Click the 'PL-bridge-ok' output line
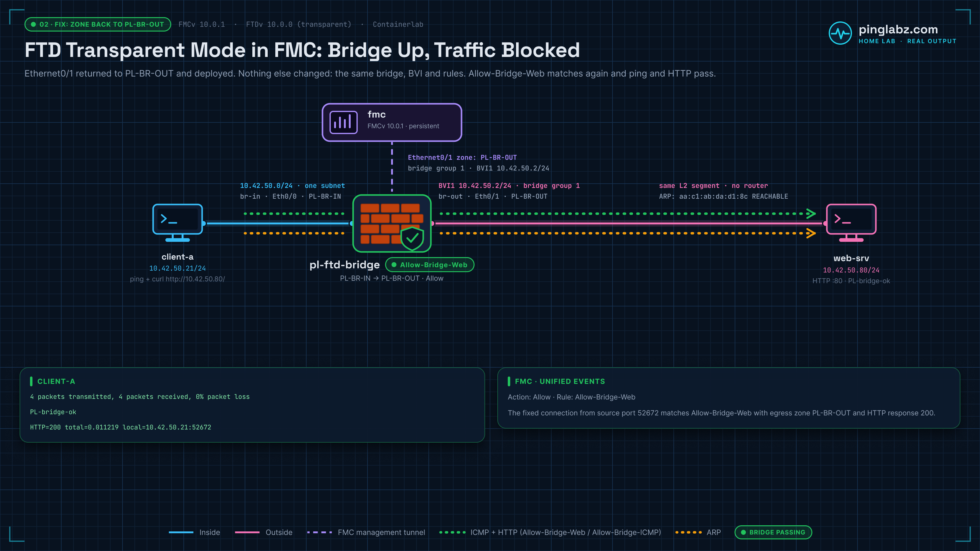The height and width of the screenshot is (551, 980). pos(53,412)
